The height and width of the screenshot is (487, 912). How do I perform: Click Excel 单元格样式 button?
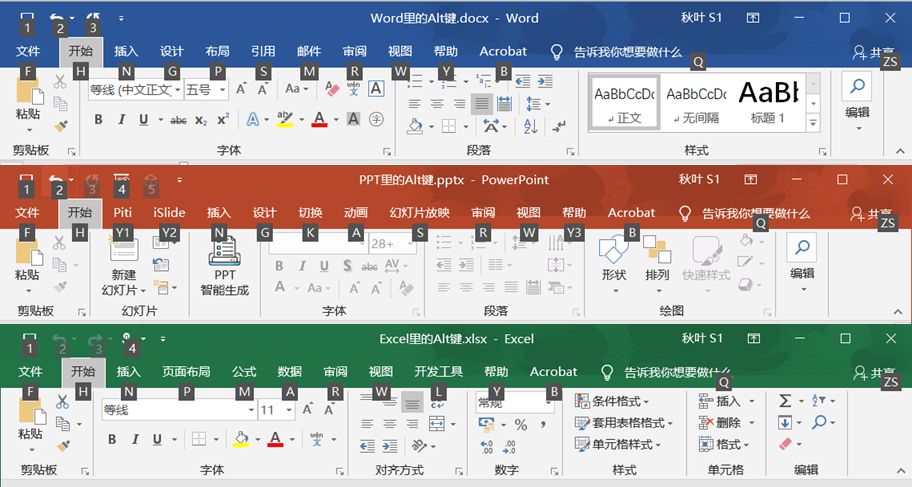[618, 445]
